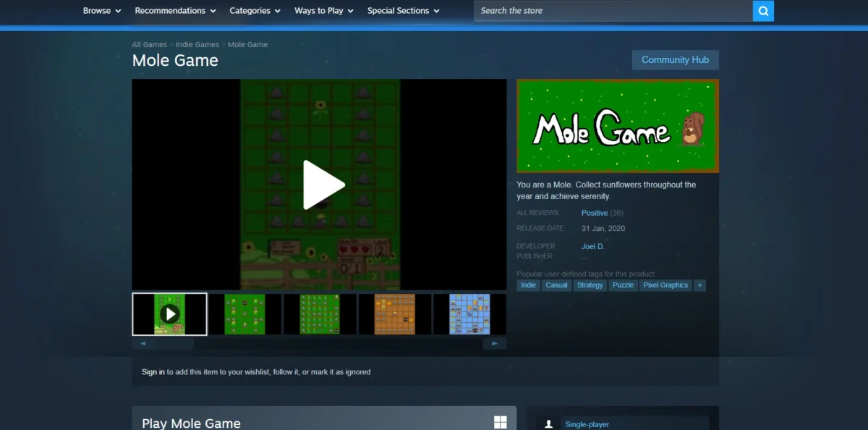
Task: Select the blue level screenshot thumbnail
Action: pos(469,314)
